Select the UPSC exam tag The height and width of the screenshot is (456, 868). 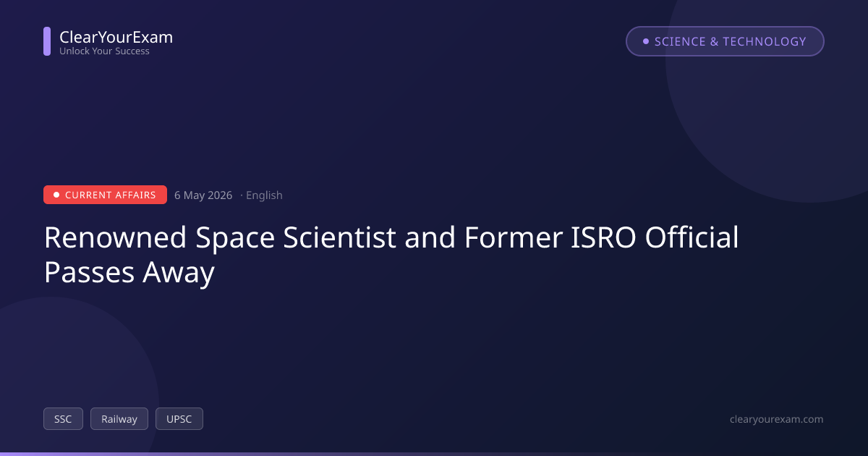179,419
